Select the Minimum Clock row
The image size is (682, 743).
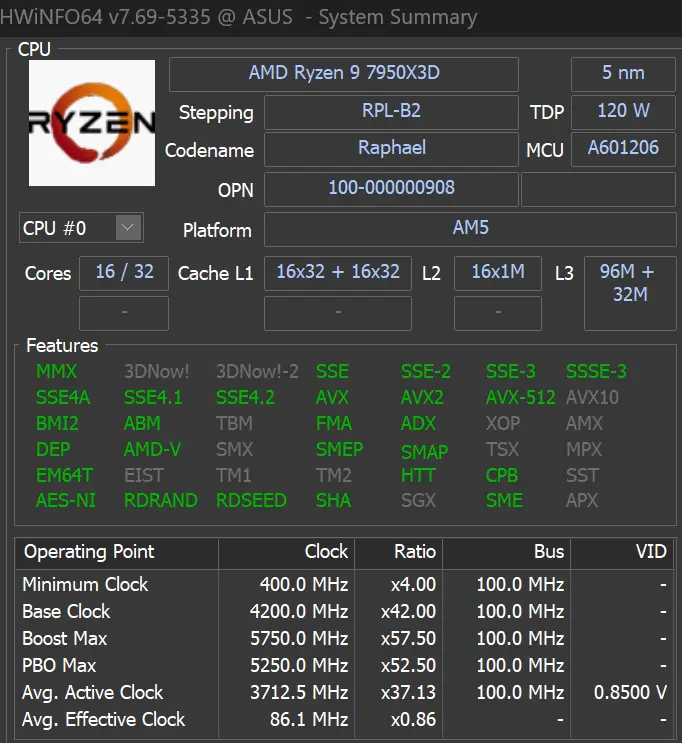click(345, 585)
